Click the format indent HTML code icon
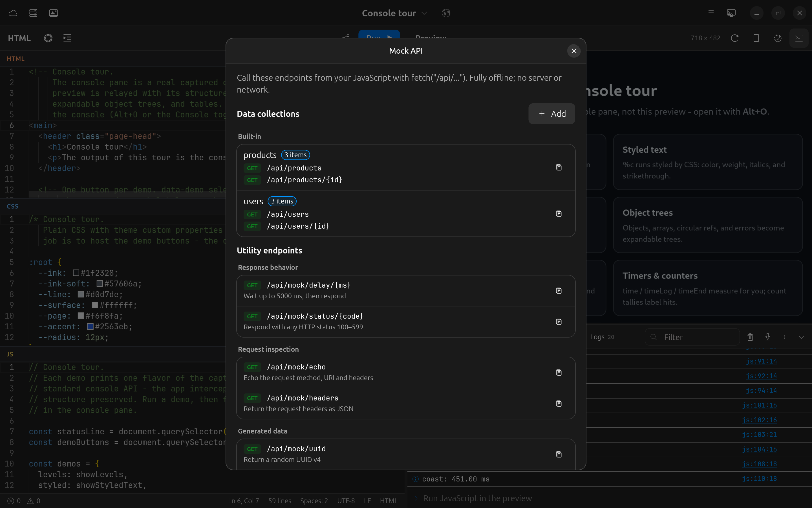This screenshot has height=508, width=812. click(x=67, y=38)
